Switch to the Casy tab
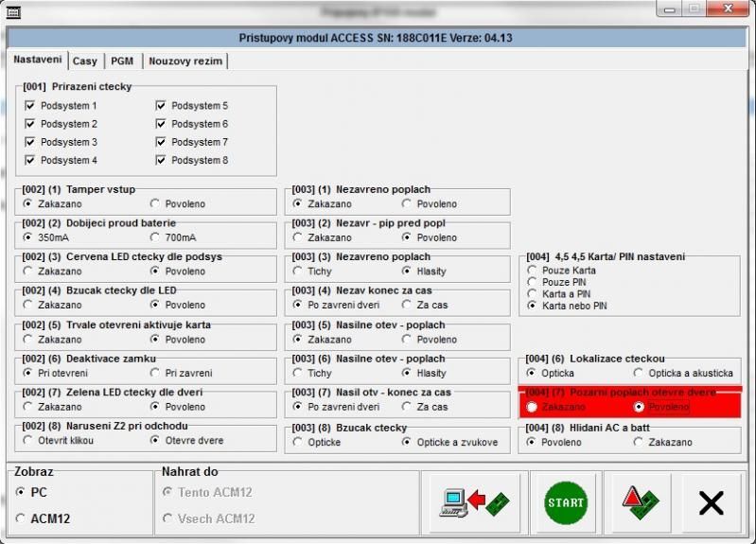 click(x=85, y=61)
